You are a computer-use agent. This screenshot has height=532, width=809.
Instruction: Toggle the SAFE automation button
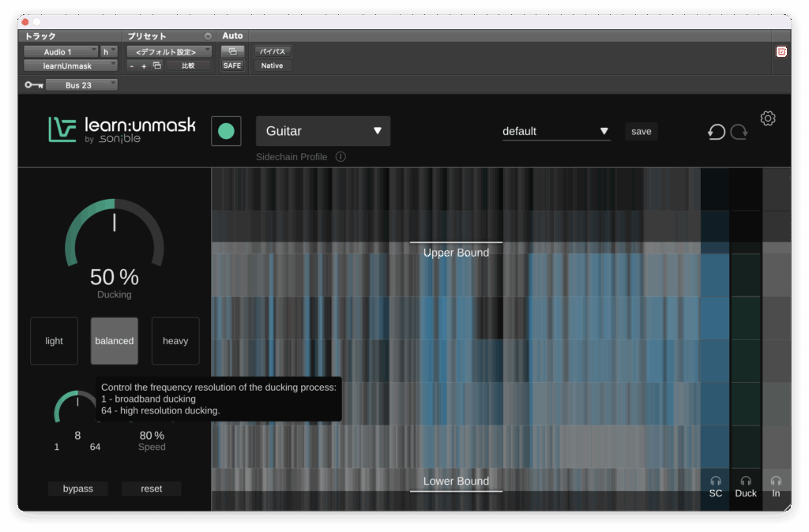232,66
